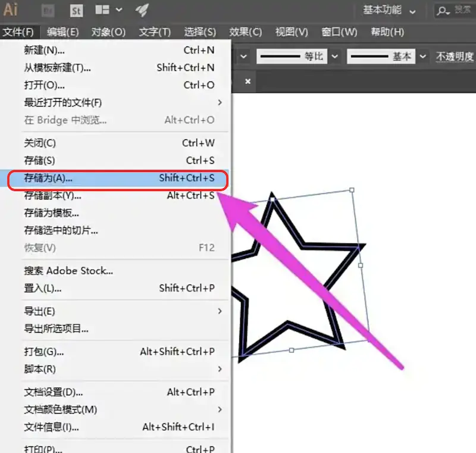Open the 等比 stroke profile dropdown
476x453 pixels.
[334, 57]
